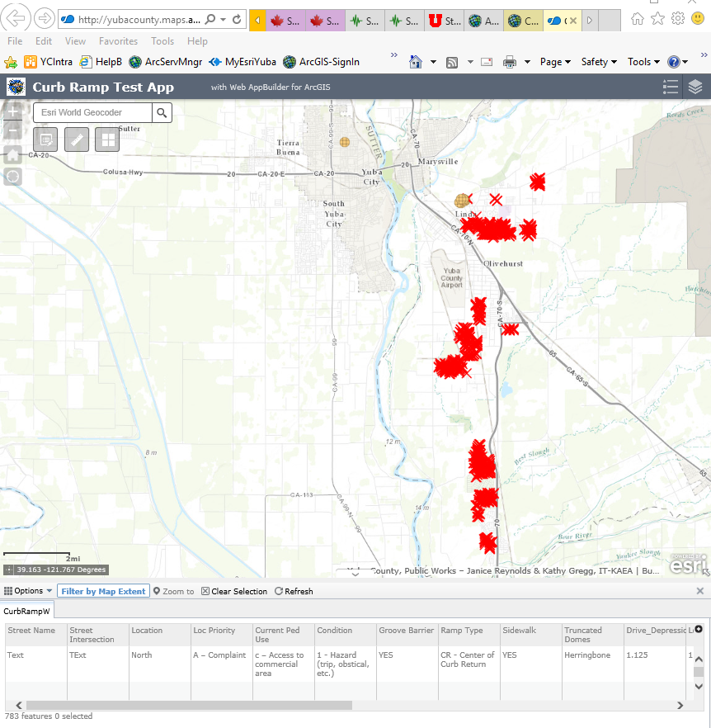
Task: Click the browser Back arrow button
Action: pos(16,18)
